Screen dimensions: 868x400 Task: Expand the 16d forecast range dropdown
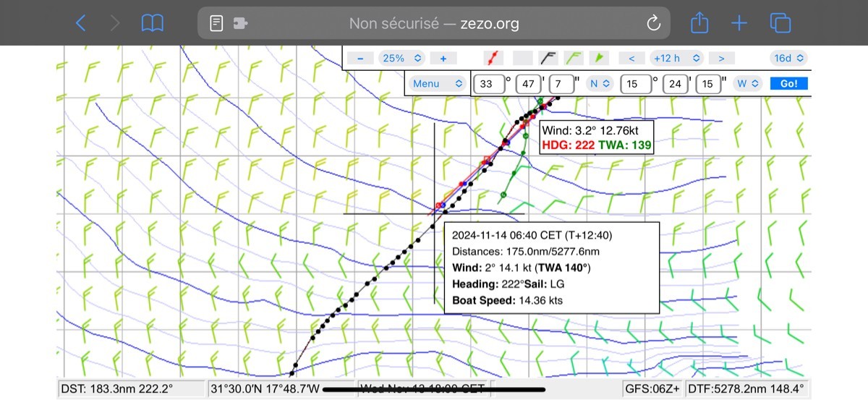point(788,58)
